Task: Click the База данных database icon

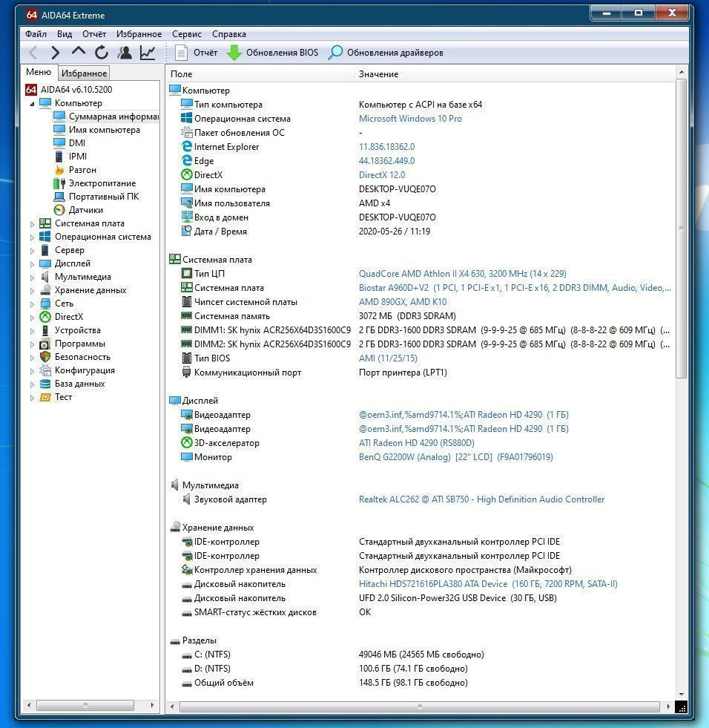Action: tap(45, 384)
